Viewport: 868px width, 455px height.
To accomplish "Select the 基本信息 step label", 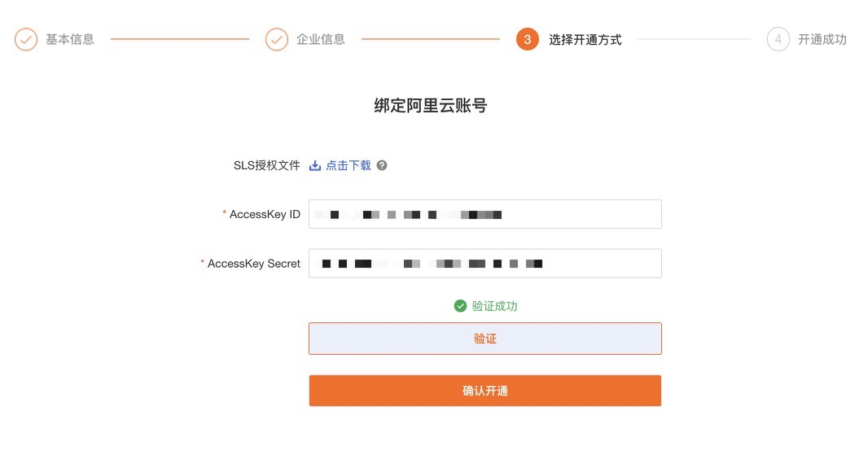I will pyautogui.click(x=70, y=39).
